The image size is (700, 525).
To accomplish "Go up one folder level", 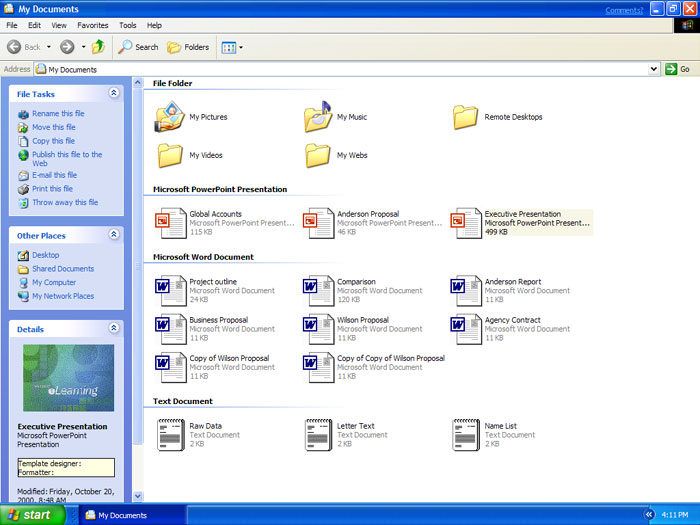I will 98,46.
